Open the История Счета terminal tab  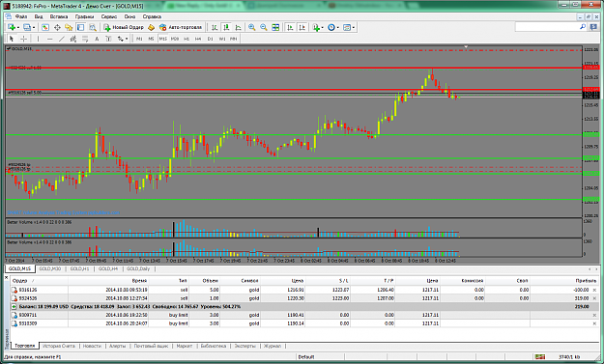click(x=59, y=346)
